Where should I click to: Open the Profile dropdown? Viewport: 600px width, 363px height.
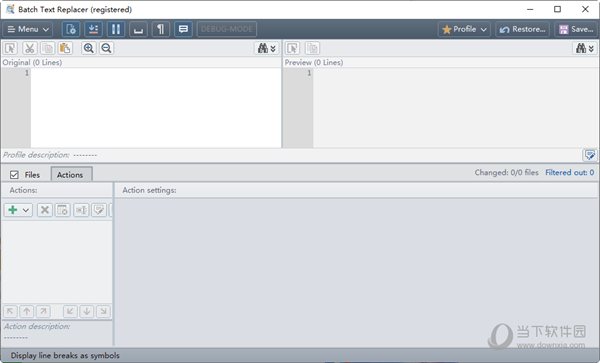[x=464, y=29]
